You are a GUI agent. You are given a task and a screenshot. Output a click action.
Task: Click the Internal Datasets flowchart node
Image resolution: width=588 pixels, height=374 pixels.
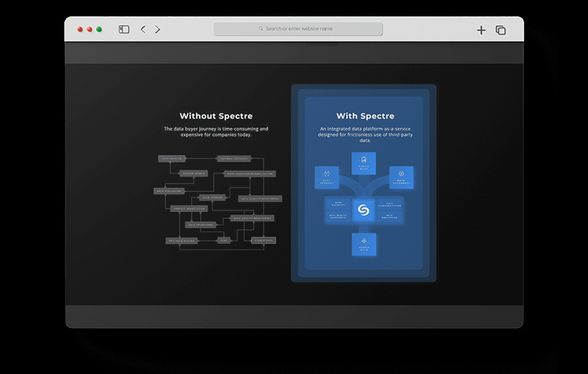point(234,159)
